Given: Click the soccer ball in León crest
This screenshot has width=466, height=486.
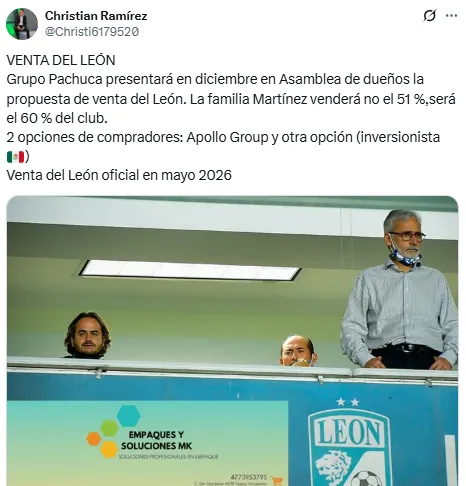Looking at the screenshot, I should [x=366, y=478].
